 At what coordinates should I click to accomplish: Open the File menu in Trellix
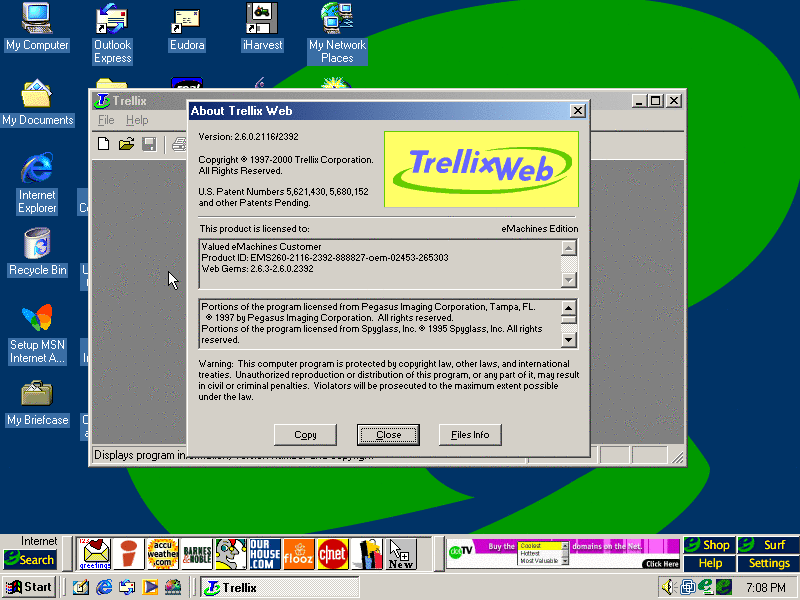coord(106,120)
